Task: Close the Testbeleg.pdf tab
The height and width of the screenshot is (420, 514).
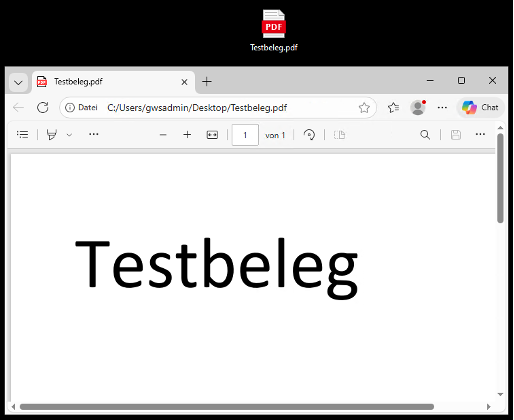Action: (184, 82)
